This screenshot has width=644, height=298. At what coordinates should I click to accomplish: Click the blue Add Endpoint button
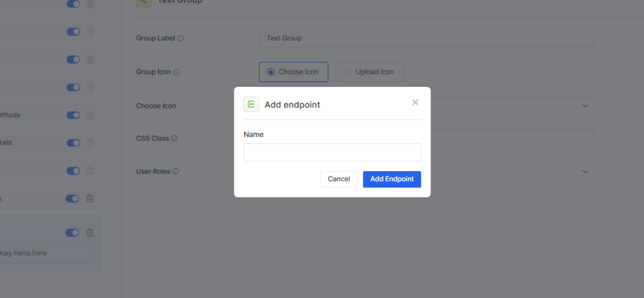[x=392, y=179]
